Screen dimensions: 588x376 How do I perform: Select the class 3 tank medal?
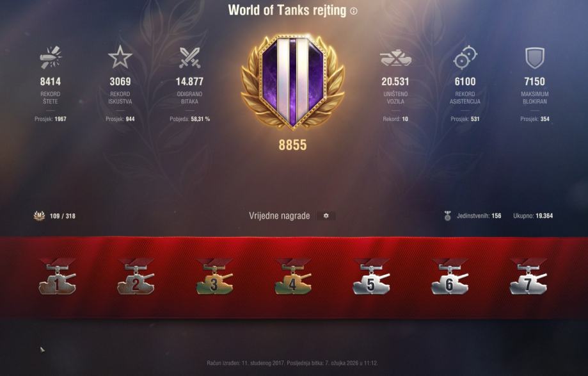[x=214, y=277]
